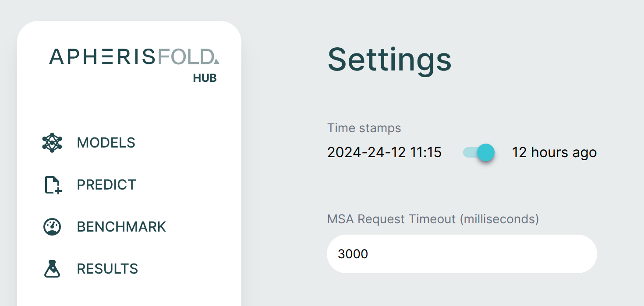Screen dimensions: 644x306
Task: Select the absolute date format 2024-24-12 11:15
Action: (384, 153)
